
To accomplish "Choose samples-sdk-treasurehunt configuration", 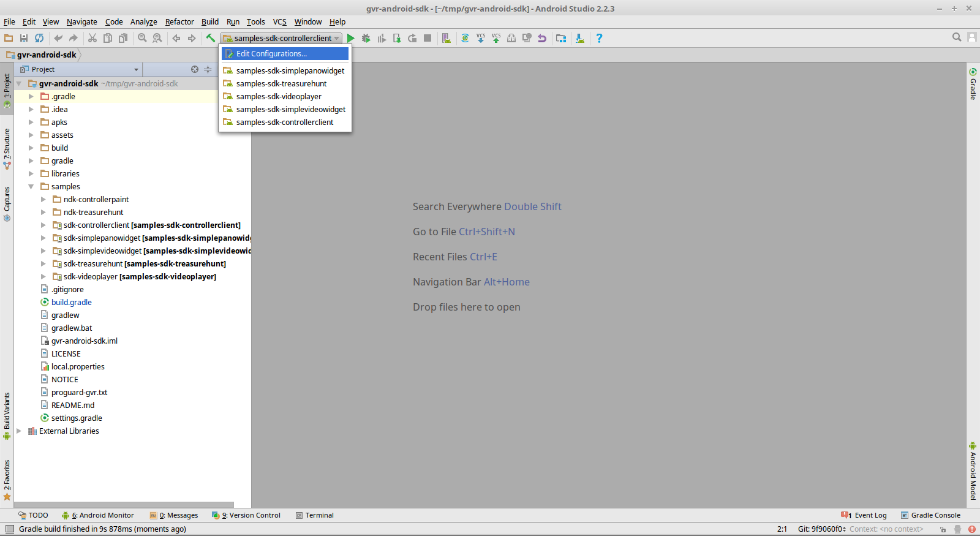I will [285, 84].
